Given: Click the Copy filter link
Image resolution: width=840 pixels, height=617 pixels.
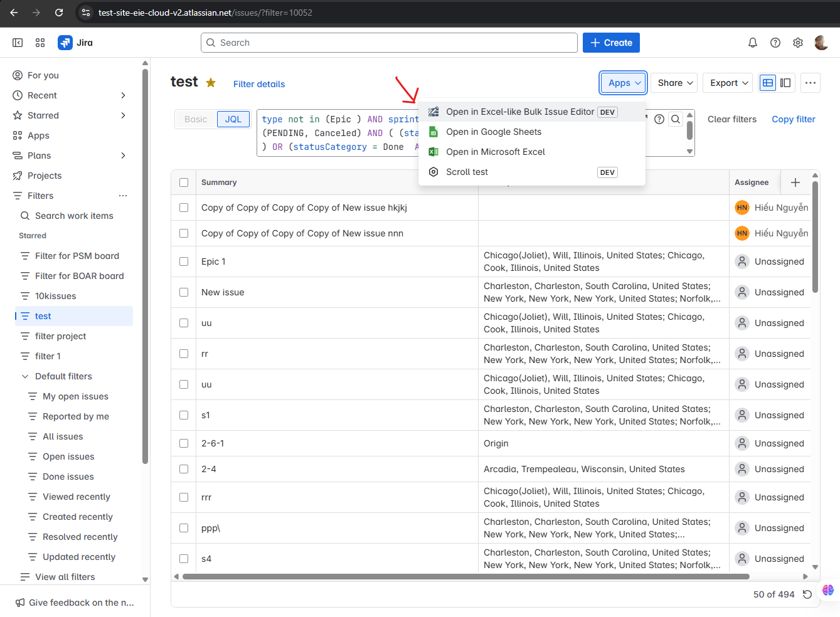Looking at the screenshot, I should [793, 119].
